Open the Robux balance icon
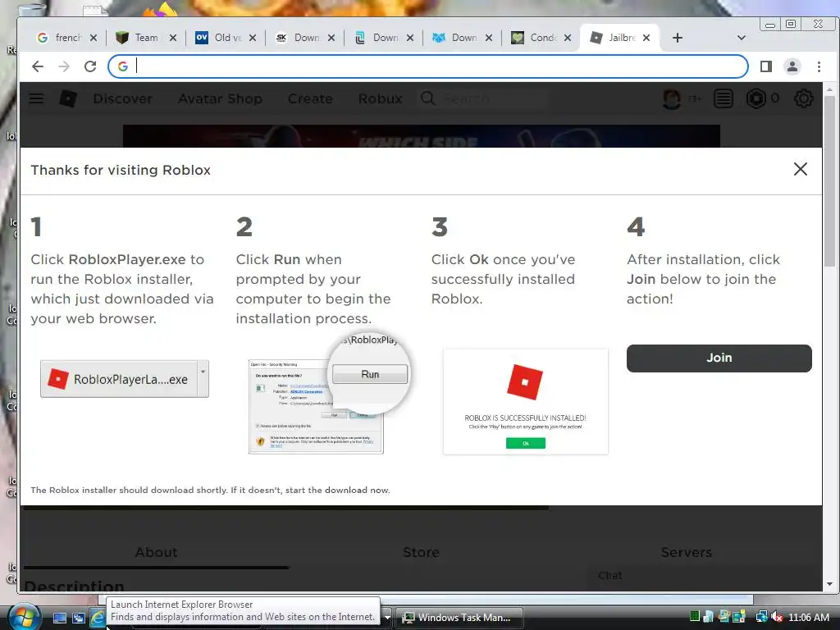The image size is (840, 630). coord(756,98)
